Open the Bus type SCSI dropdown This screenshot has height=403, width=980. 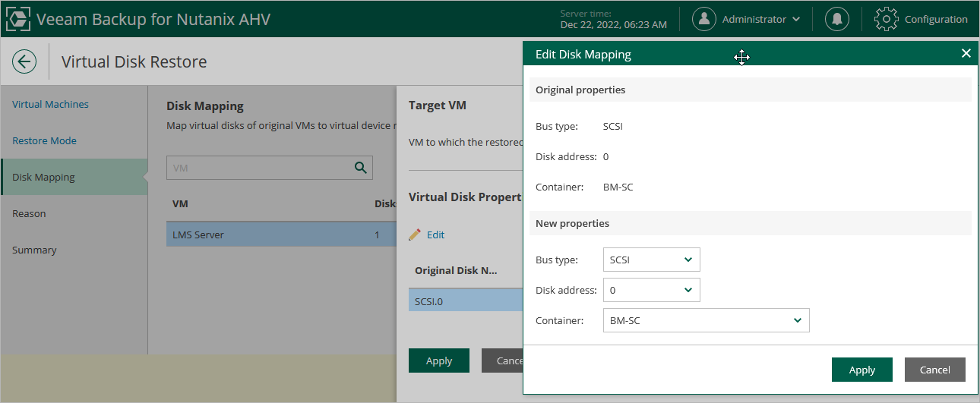pos(651,260)
